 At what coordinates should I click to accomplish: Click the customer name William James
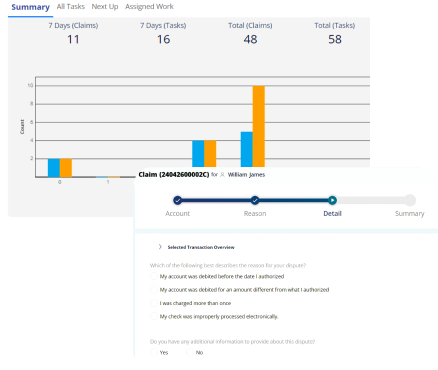pyautogui.click(x=246, y=174)
